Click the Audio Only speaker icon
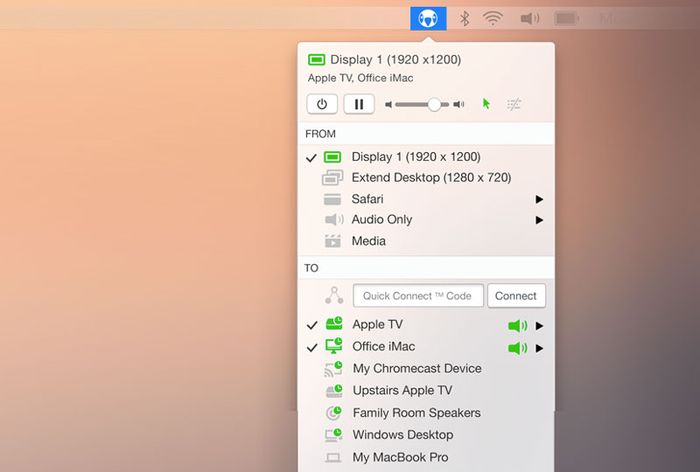700x472 pixels. [x=334, y=220]
